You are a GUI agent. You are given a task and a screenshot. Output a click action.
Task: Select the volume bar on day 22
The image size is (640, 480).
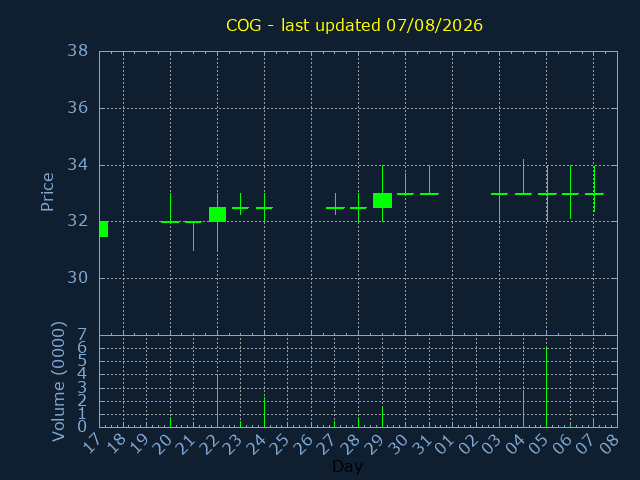point(217,401)
